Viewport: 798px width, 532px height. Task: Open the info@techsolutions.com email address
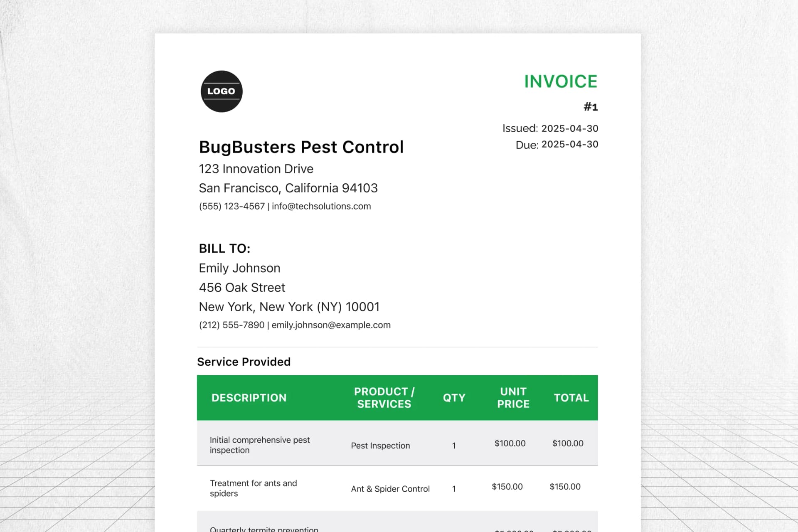[x=321, y=206]
